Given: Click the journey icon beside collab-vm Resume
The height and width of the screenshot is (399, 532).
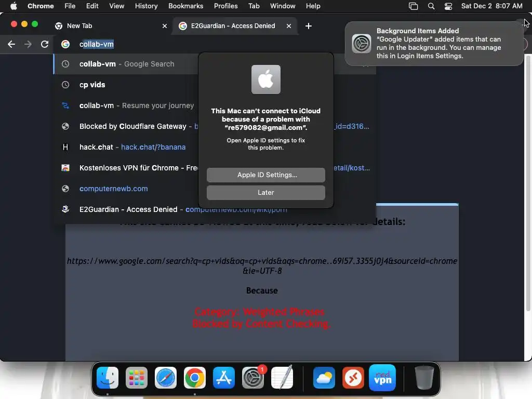Looking at the screenshot, I should click(x=65, y=105).
